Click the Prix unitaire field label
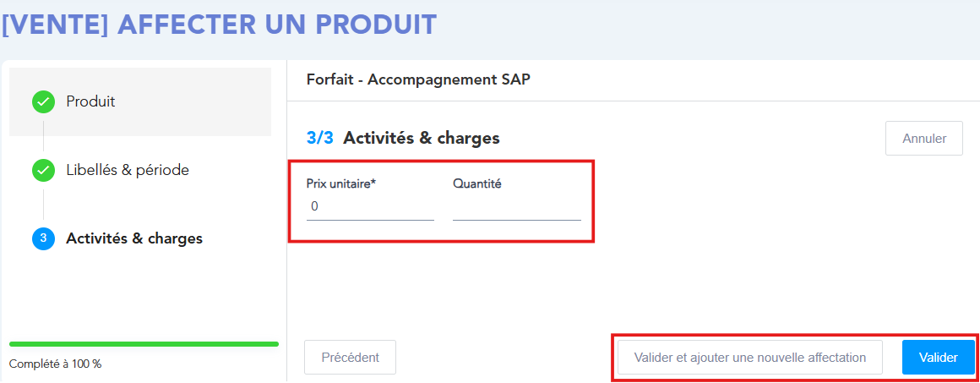The image size is (980, 383). tap(340, 183)
